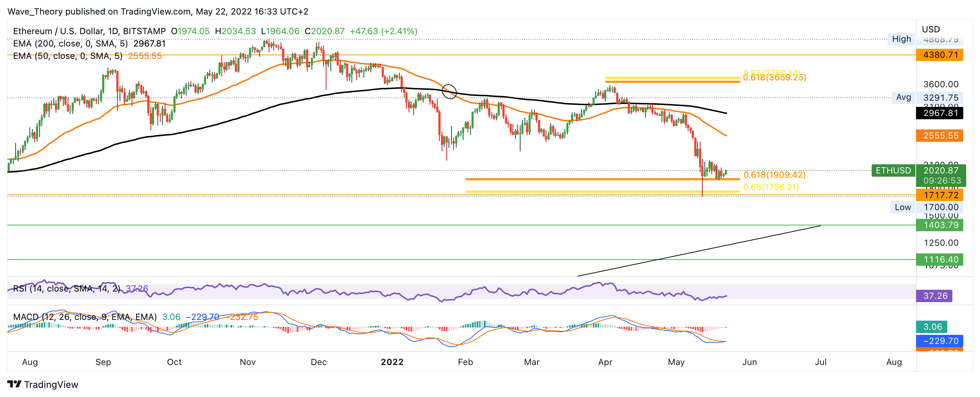Select the EMA 200 indicator legend
Screen dimensions: 980x397
pos(71,43)
